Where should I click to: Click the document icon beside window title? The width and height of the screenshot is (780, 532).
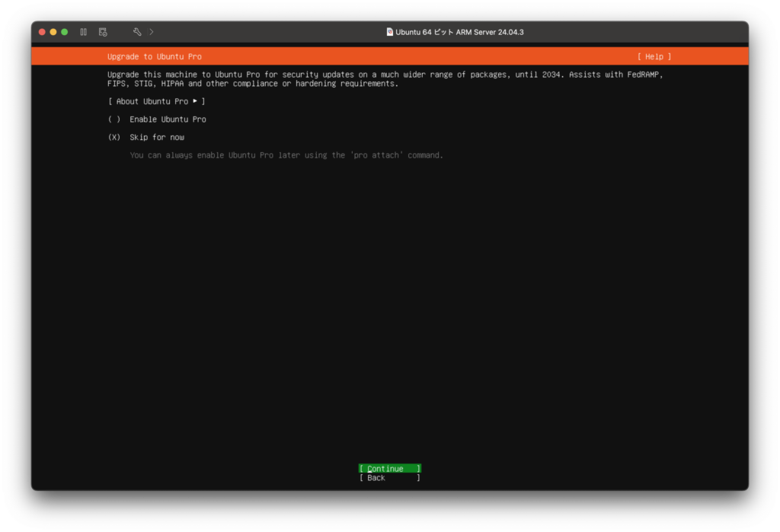pos(390,32)
